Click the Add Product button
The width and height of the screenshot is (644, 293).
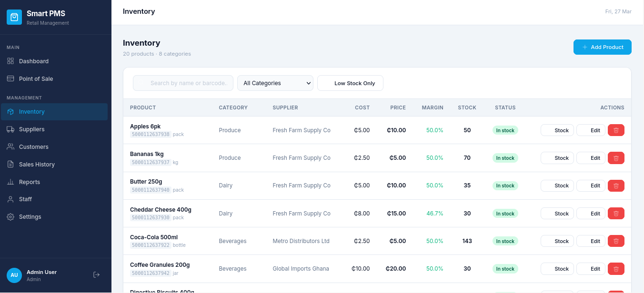point(602,47)
